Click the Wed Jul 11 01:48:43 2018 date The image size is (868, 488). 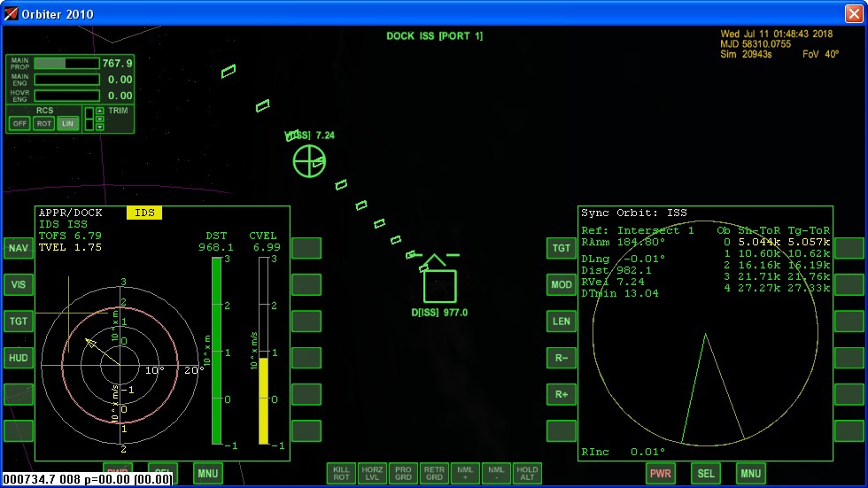(776, 34)
